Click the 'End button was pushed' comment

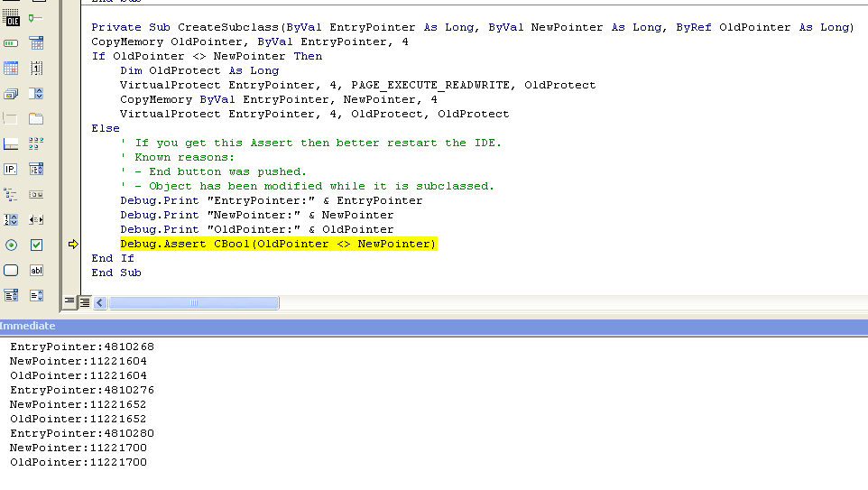click(213, 171)
